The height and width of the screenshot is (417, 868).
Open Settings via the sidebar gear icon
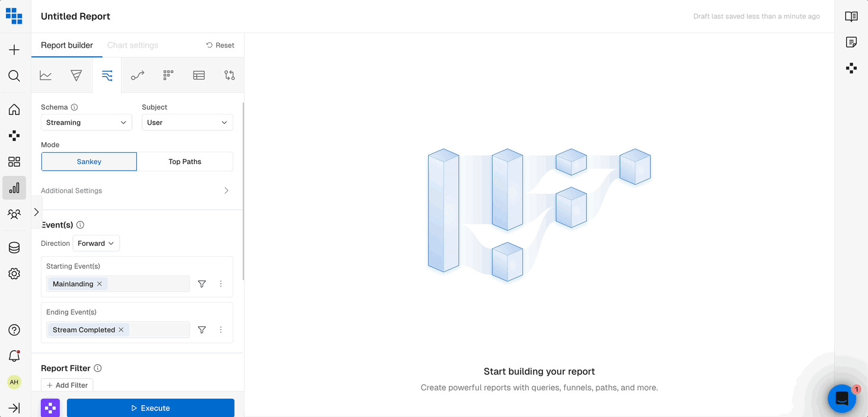(14, 274)
